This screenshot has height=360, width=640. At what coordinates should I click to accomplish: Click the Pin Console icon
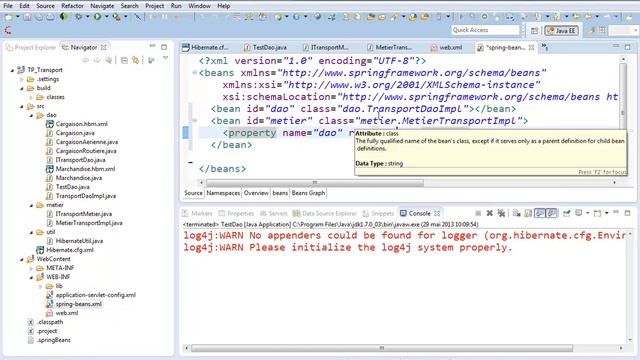(x=567, y=213)
